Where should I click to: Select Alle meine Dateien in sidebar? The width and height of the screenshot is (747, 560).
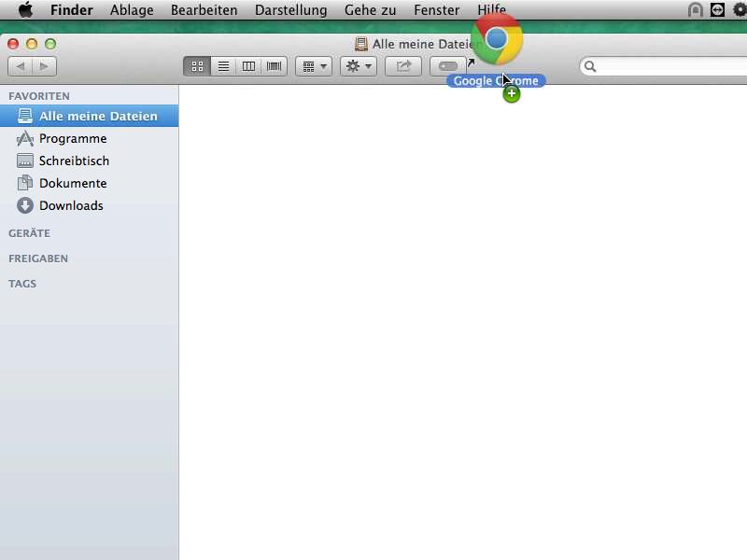(x=89, y=116)
